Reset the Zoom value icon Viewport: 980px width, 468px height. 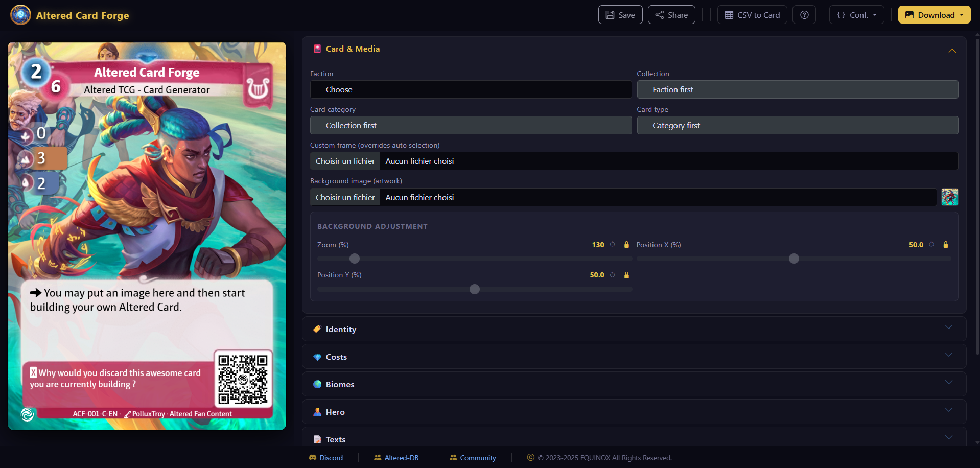613,245
